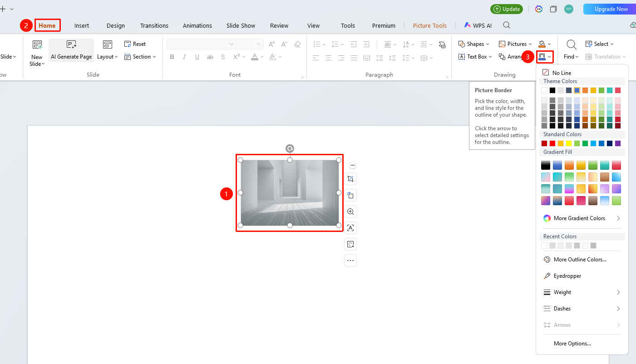The image size is (636, 364).
Task: Open the Find magnifier tool
Action: (x=572, y=44)
